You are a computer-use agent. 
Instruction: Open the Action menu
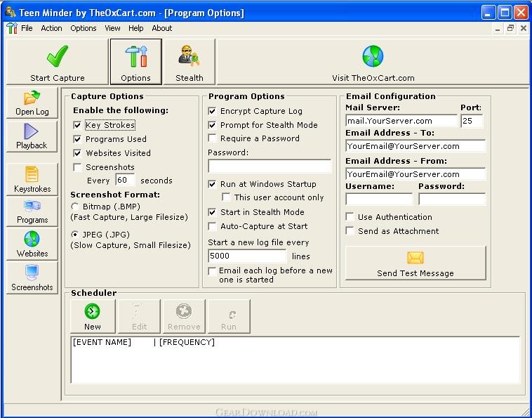click(51, 28)
